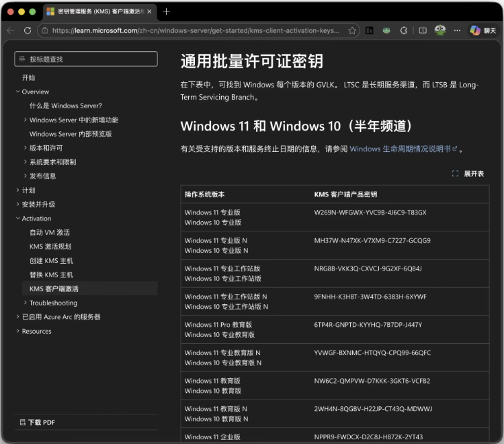Click Windows 11 专业工作站版 cell text
This screenshot has width=504, height=444.
pos(222,268)
